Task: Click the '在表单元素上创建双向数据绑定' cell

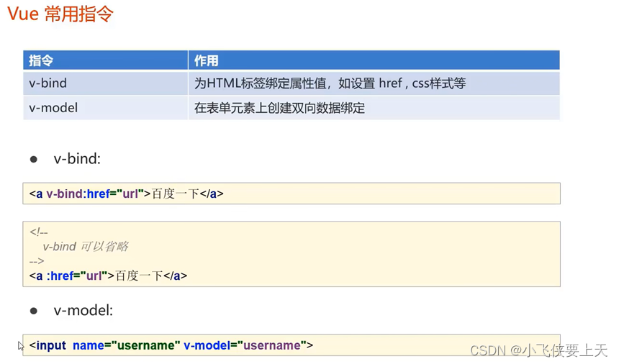Action: [x=374, y=108]
